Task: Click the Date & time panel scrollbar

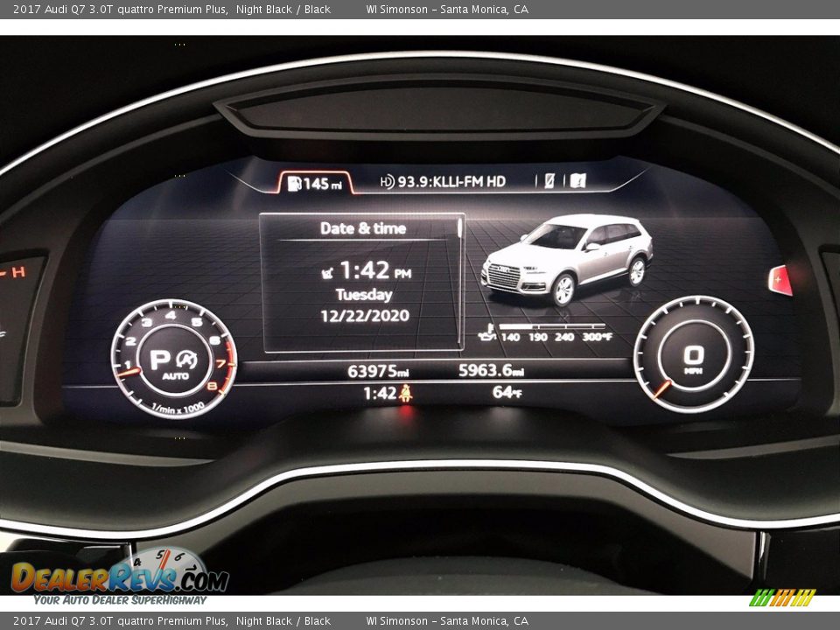Action: tap(459, 281)
